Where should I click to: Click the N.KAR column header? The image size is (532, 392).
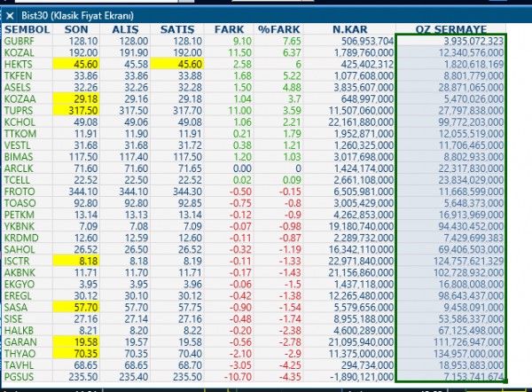click(350, 29)
